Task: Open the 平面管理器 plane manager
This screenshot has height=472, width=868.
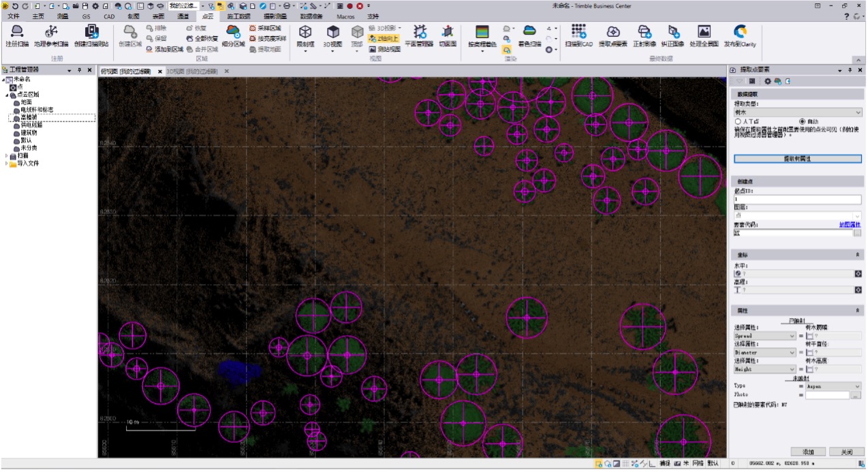Action: tap(419, 31)
